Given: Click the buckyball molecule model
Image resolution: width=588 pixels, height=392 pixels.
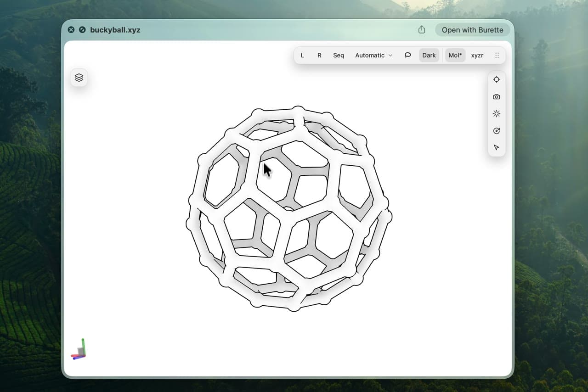Looking at the screenshot, I should [289, 209].
